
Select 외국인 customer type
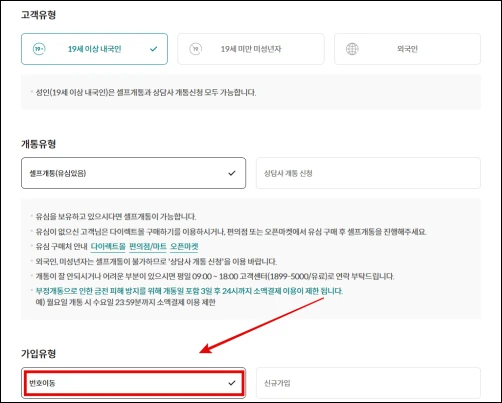[x=407, y=49]
